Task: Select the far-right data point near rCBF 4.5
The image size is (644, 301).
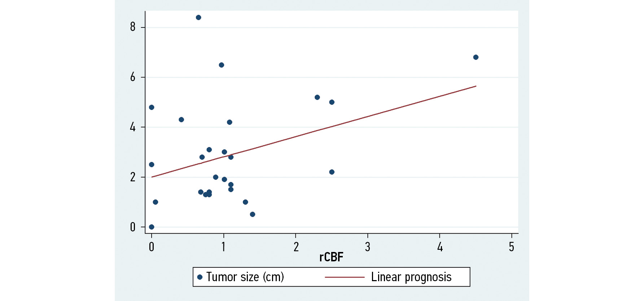Action: tap(476, 57)
